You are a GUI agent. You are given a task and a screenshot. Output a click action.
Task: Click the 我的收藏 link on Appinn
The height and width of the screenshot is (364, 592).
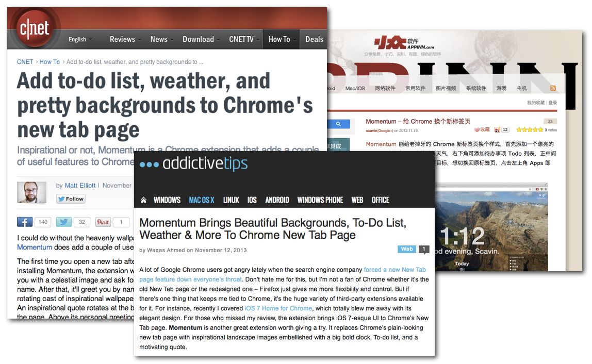tap(536, 103)
